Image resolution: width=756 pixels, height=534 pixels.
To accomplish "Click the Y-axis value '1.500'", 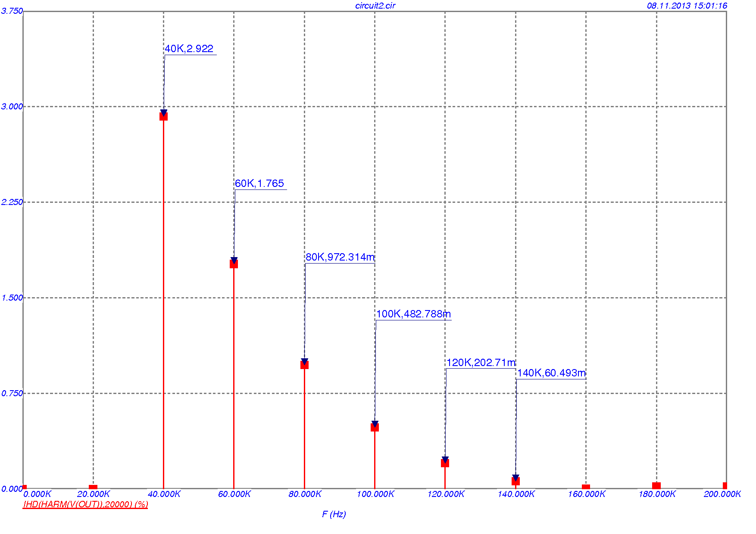I will pos(12,298).
